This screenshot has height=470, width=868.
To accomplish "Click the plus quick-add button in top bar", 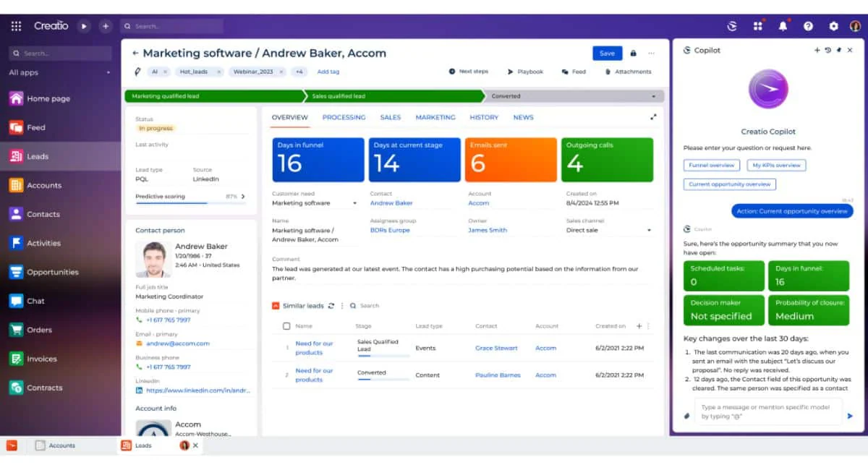I will coord(106,26).
